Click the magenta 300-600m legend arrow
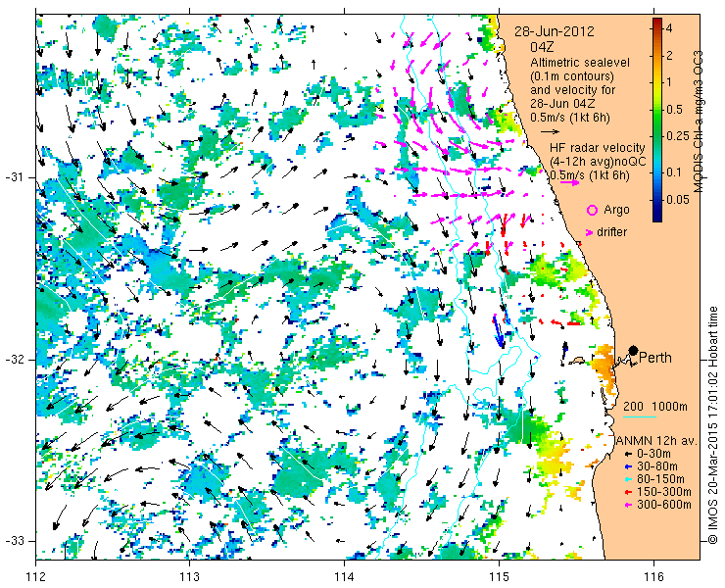 pos(628,505)
